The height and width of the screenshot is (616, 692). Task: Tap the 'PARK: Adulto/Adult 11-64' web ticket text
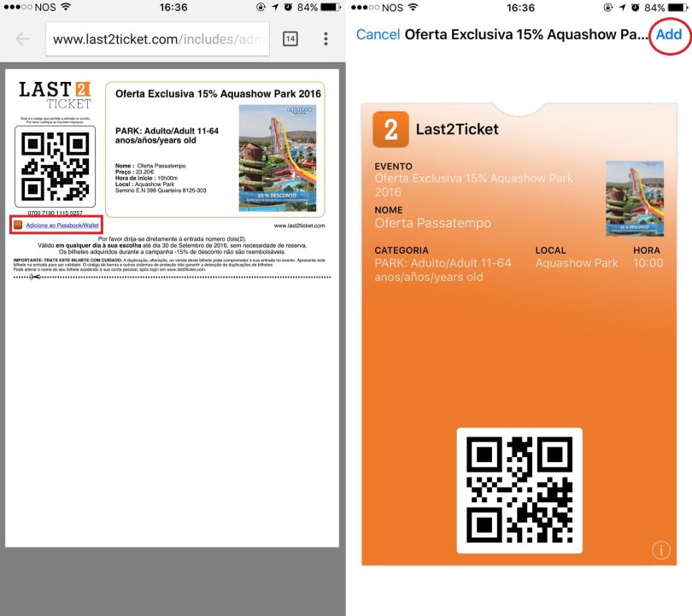click(167, 136)
